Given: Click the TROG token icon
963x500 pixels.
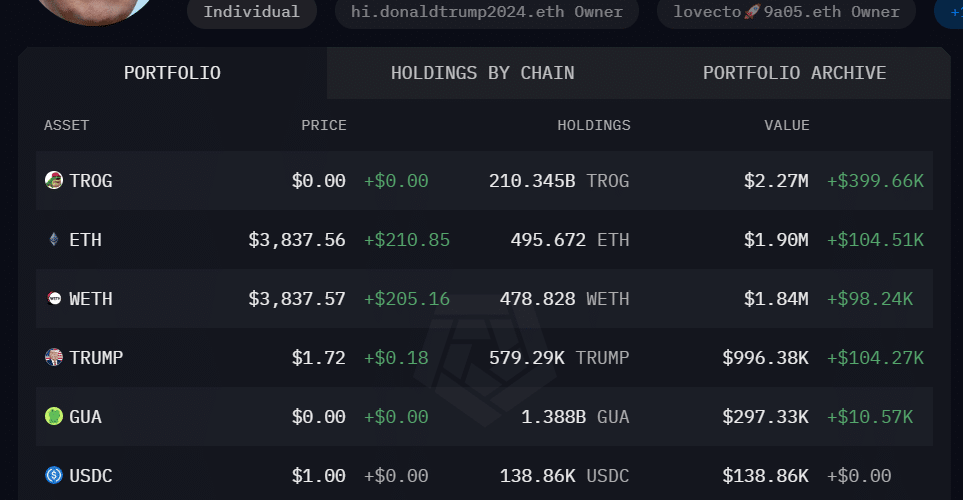Looking at the screenshot, I should click(54, 181).
